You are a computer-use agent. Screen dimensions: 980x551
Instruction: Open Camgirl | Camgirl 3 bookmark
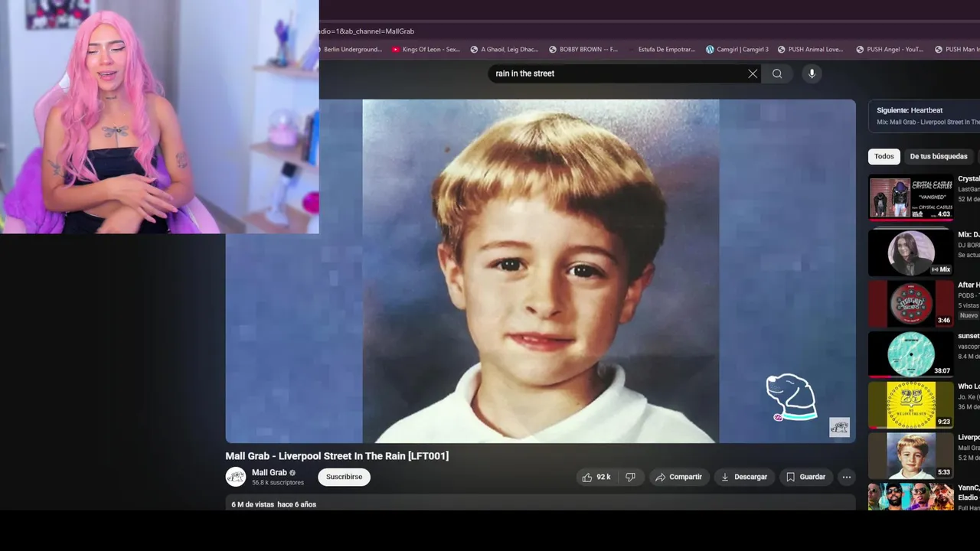coord(737,49)
